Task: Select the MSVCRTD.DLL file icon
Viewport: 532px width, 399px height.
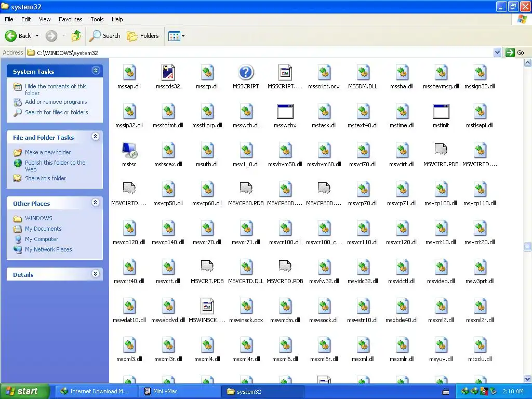Action: [246, 268]
